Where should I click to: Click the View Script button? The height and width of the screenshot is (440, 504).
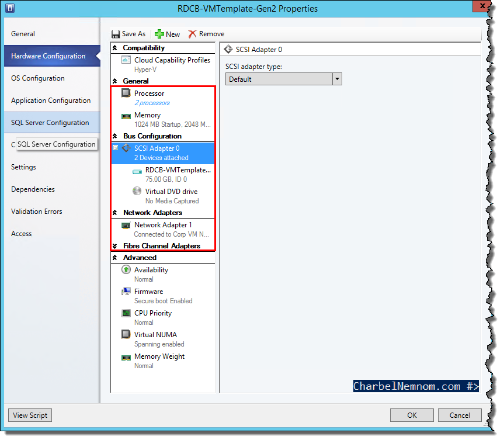(30, 415)
